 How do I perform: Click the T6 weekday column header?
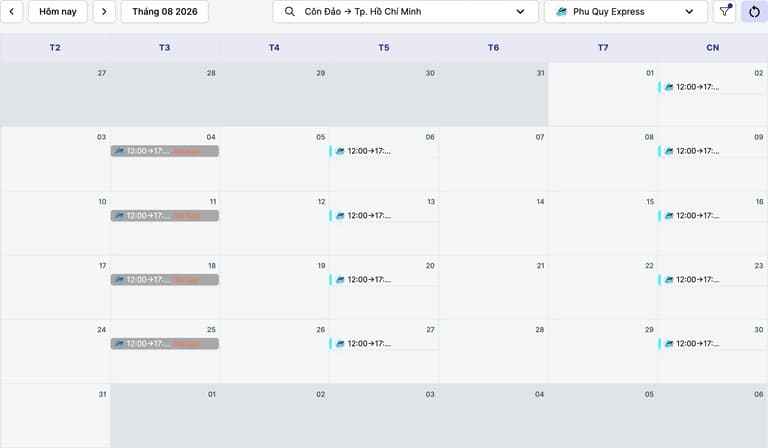click(x=493, y=47)
